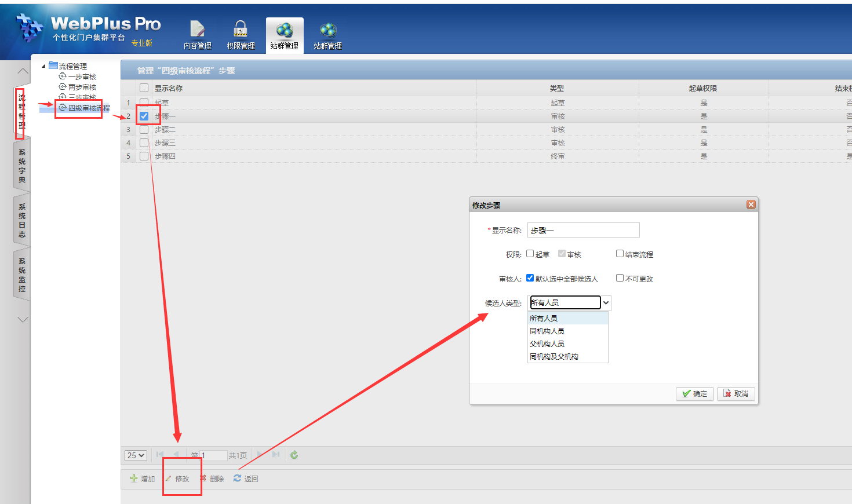Open the 权限管理 permission lock icon
Screen dimensions: 852x504
tap(241, 30)
